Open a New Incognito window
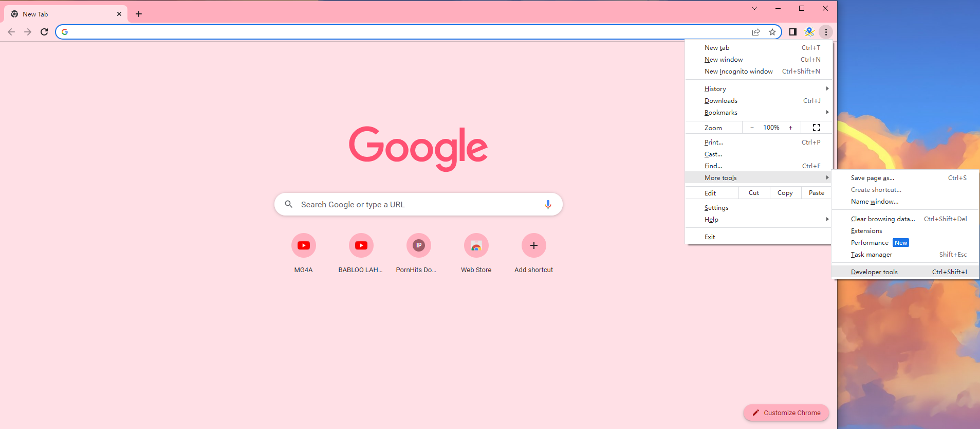980x429 pixels. pos(759,71)
